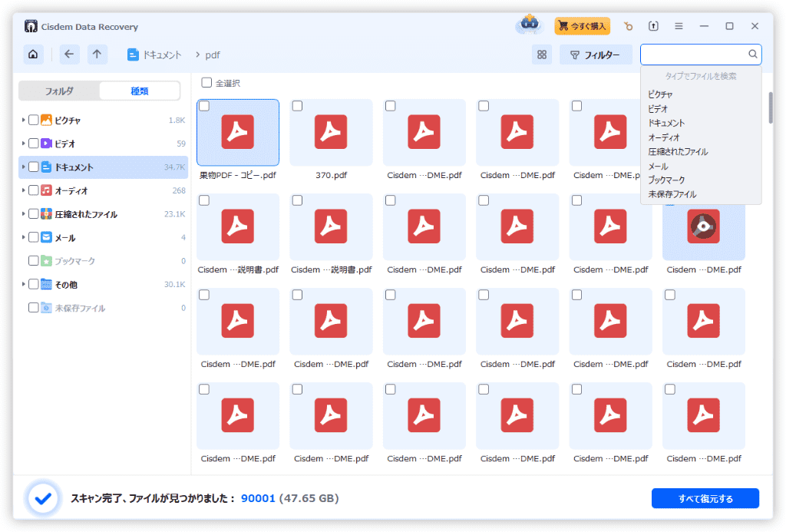The height and width of the screenshot is (532, 786).
Task: Open the フィルター filter button
Action: [x=595, y=55]
